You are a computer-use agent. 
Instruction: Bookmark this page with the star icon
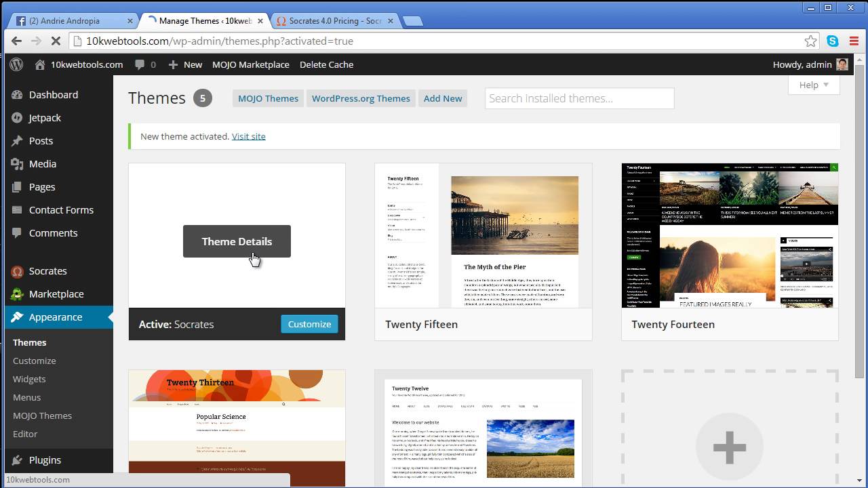(x=810, y=41)
